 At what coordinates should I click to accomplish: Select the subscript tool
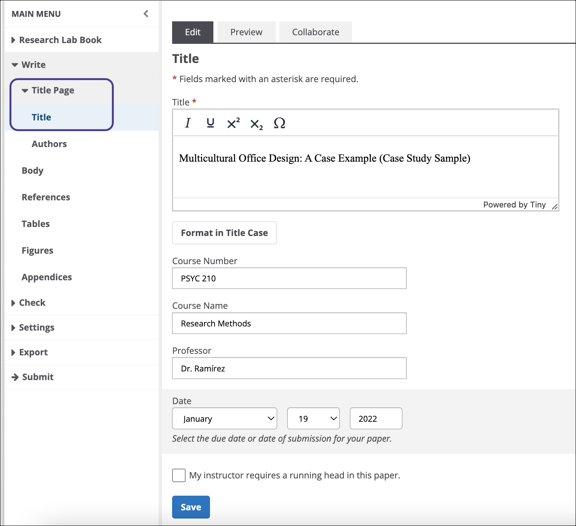(256, 124)
